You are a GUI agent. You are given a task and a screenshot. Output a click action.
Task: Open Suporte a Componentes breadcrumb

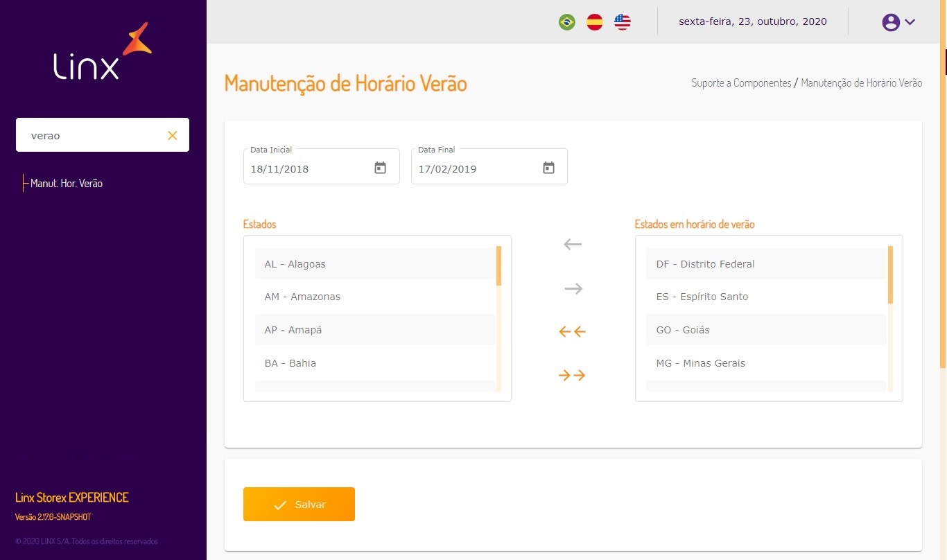click(741, 83)
